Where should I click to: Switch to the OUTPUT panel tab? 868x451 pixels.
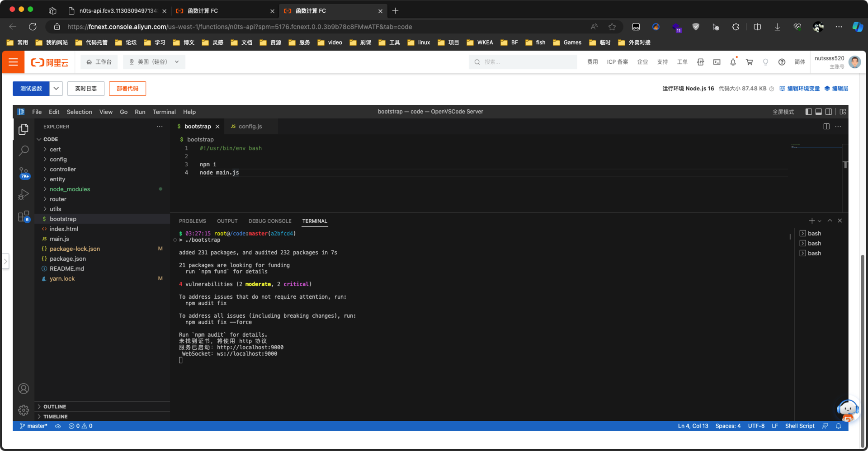tap(227, 221)
